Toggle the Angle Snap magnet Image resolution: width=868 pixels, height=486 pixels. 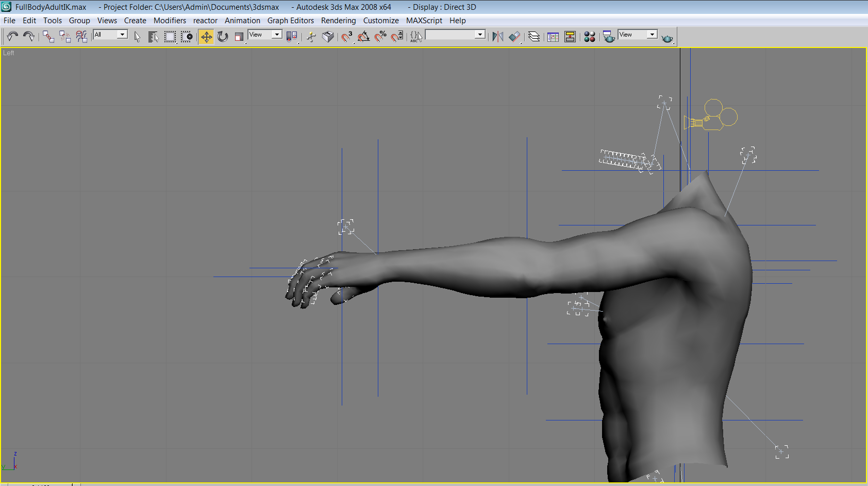tap(364, 36)
